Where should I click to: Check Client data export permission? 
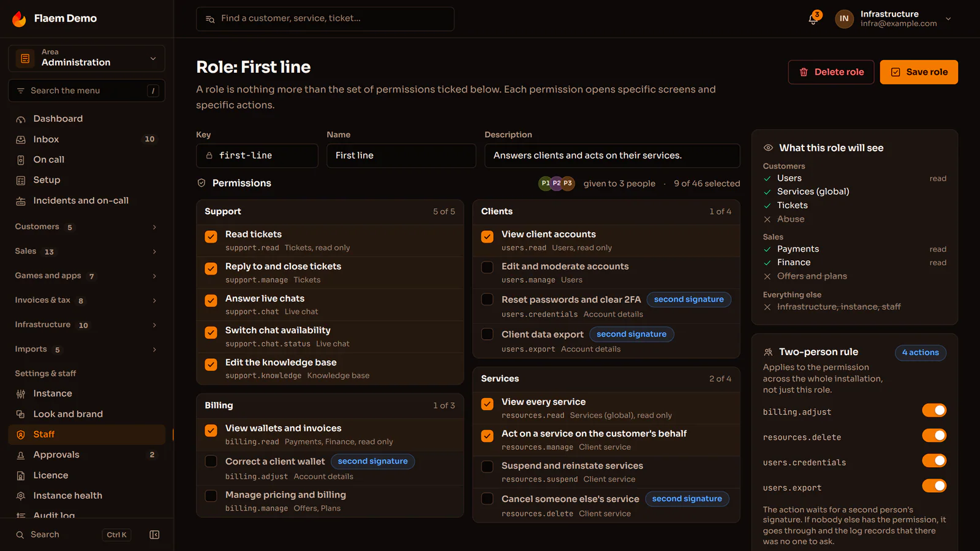[x=488, y=334]
